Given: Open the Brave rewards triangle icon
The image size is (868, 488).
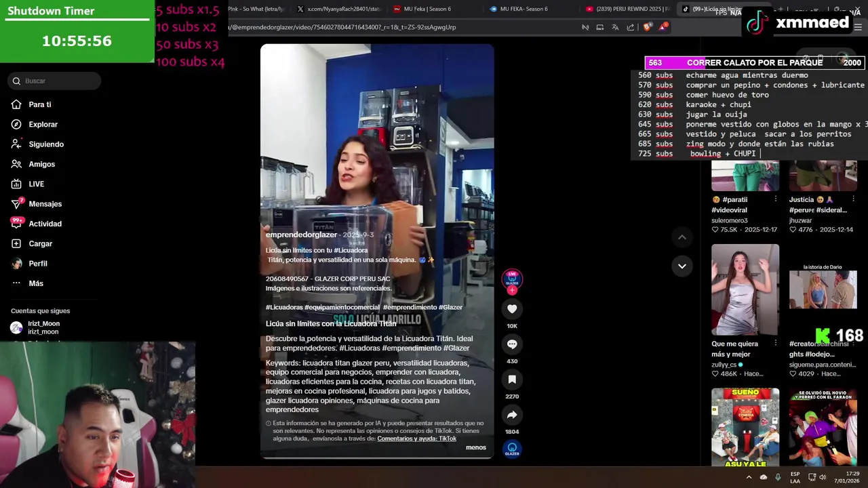Looking at the screenshot, I should pos(663,27).
